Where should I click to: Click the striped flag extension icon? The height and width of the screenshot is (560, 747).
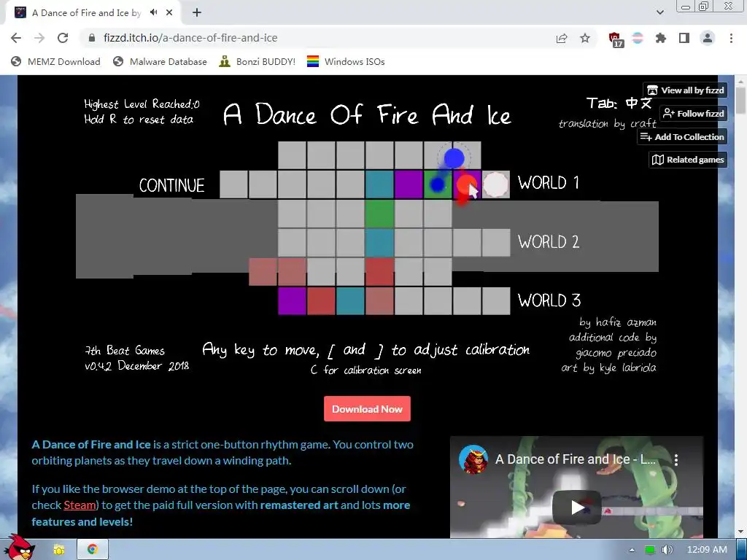point(638,38)
